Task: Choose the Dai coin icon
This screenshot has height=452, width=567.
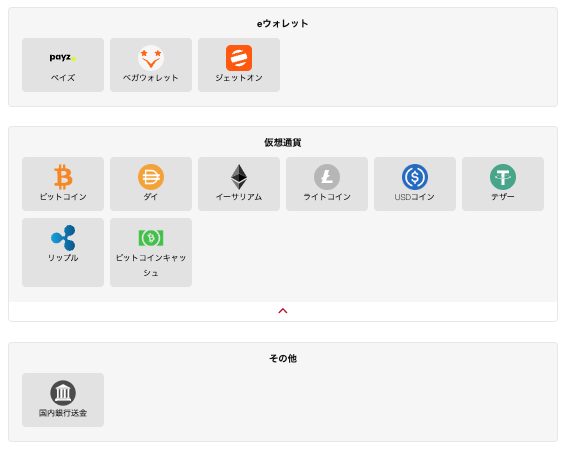Action: (x=151, y=177)
